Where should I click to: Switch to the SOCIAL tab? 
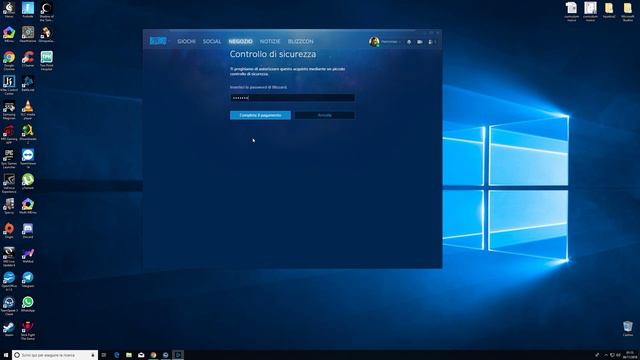pos(212,41)
